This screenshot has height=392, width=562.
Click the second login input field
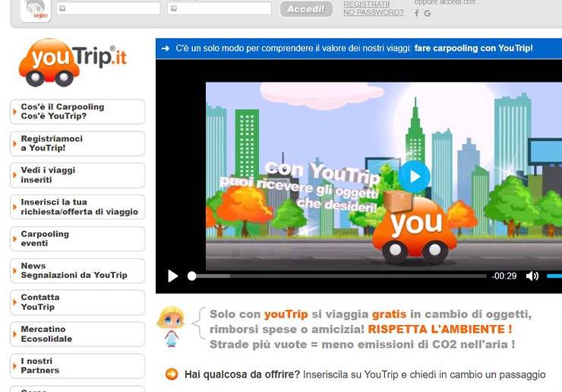(x=219, y=8)
